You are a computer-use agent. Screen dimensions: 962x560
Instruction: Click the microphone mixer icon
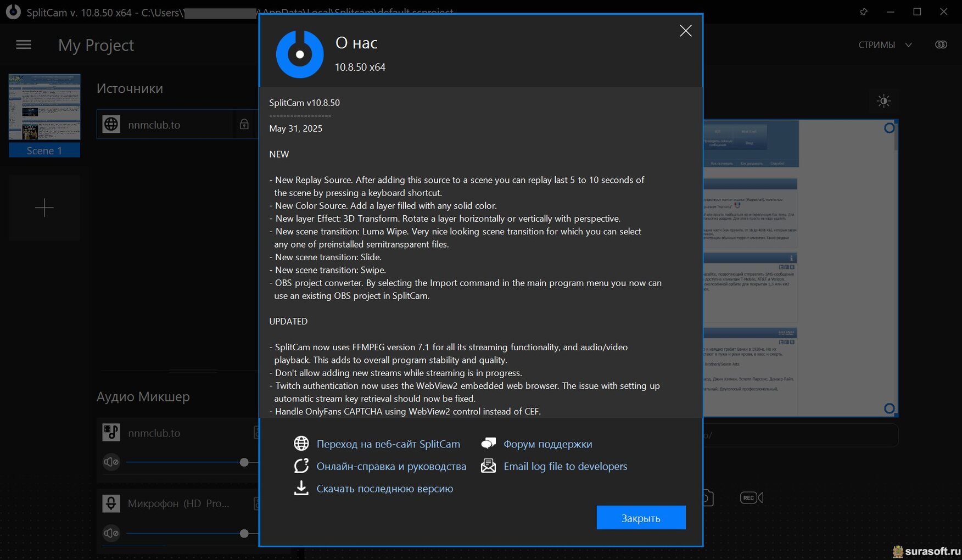[x=111, y=503]
